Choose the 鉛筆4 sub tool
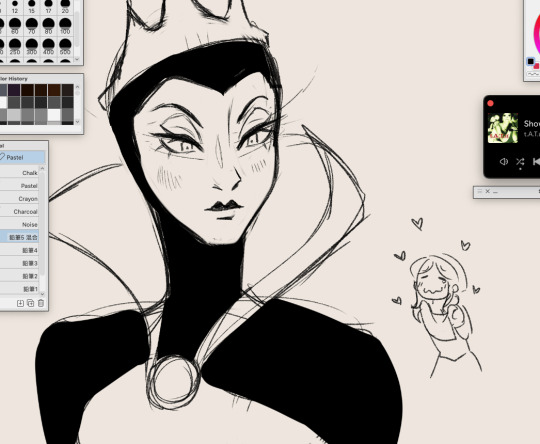Image resolution: width=540 pixels, height=444 pixels. 20,250
